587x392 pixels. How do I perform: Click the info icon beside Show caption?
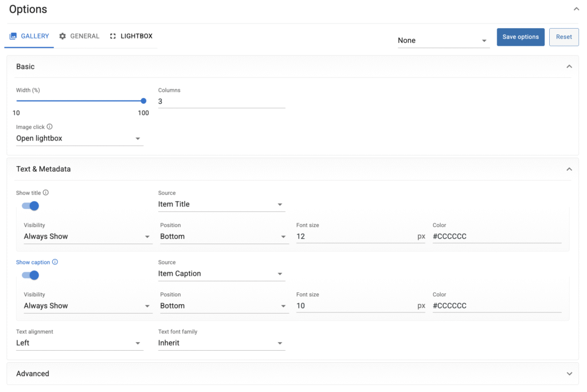55,262
